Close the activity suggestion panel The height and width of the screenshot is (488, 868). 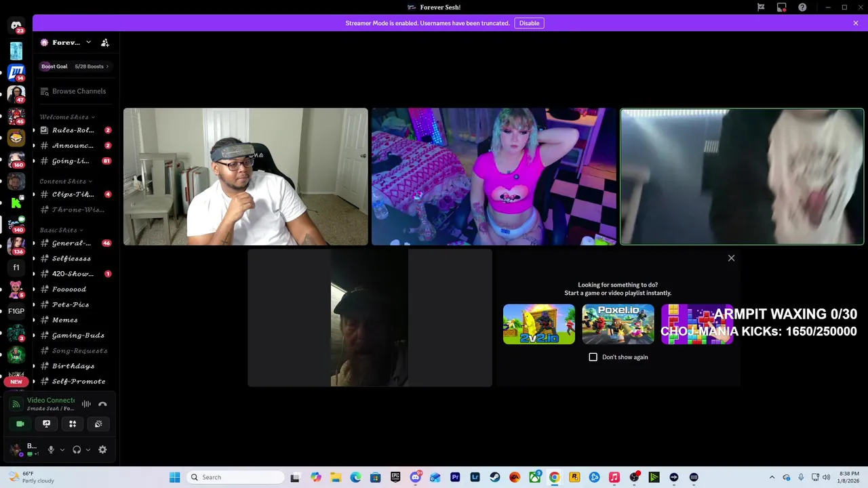click(731, 258)
